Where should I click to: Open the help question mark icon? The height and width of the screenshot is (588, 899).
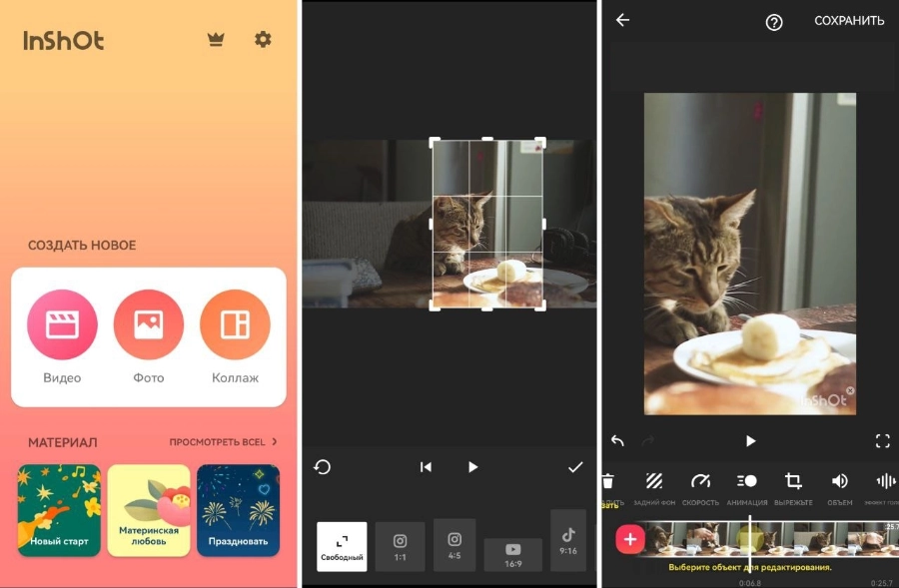pyautogui.click(x=774, y=22)
